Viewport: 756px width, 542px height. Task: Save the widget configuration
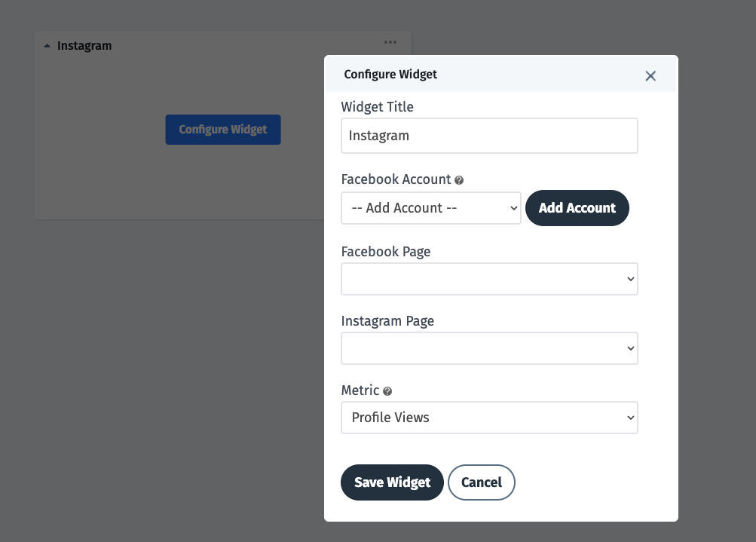[x=392, y=482]
